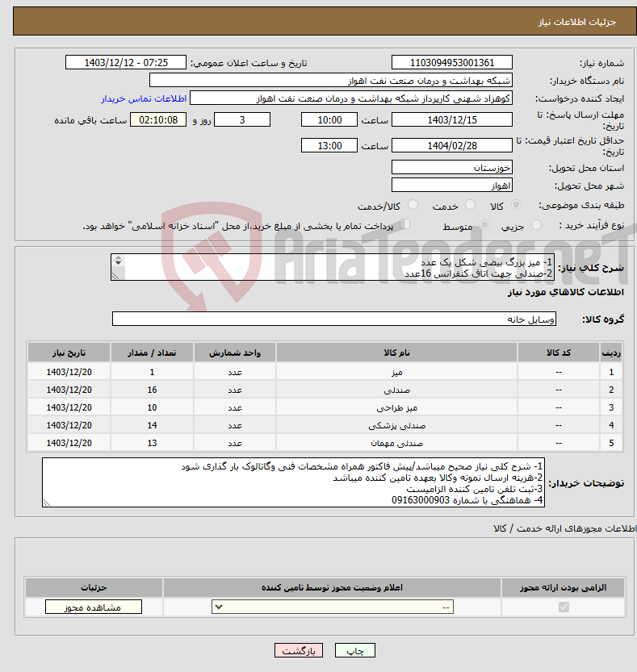Click the buyer notes text area
This screenshot has width=637, height=672.
pos(293,482)
